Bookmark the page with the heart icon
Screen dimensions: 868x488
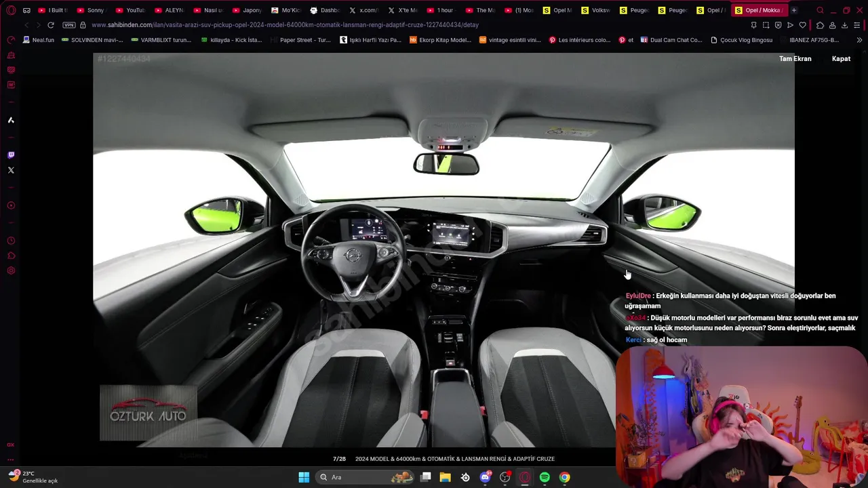(x=803, y=25)
